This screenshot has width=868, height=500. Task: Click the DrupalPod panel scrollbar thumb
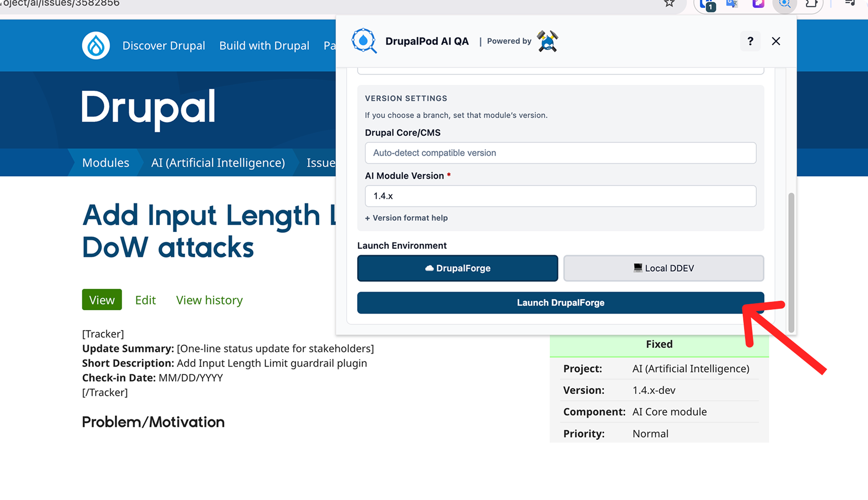point(791,263)
